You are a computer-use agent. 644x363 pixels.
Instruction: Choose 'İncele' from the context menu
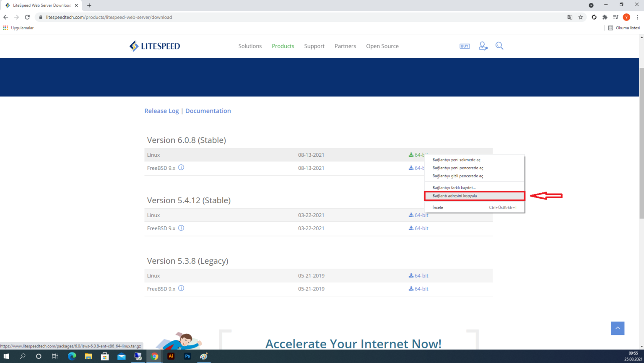(x=474, y=207)
